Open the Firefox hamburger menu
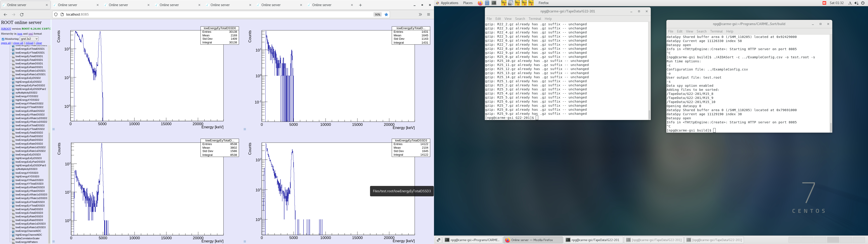 pos(429,14)
